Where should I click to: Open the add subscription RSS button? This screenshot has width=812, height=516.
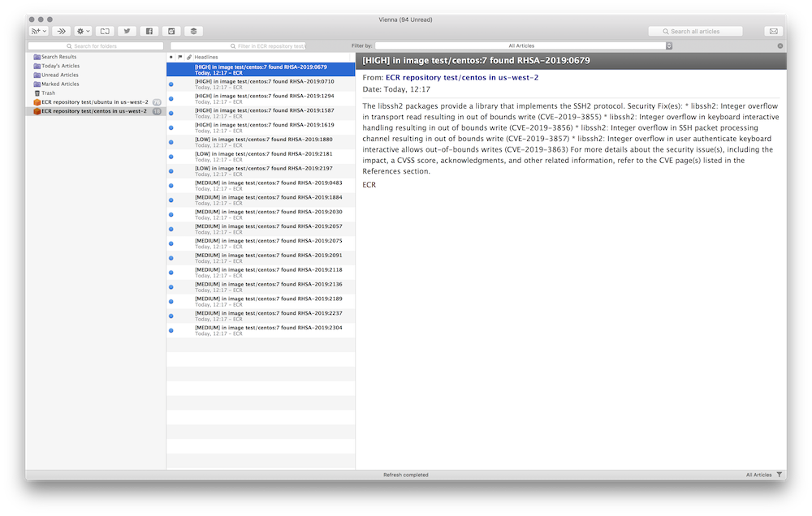pyautogui.click(x=39, y=31)
